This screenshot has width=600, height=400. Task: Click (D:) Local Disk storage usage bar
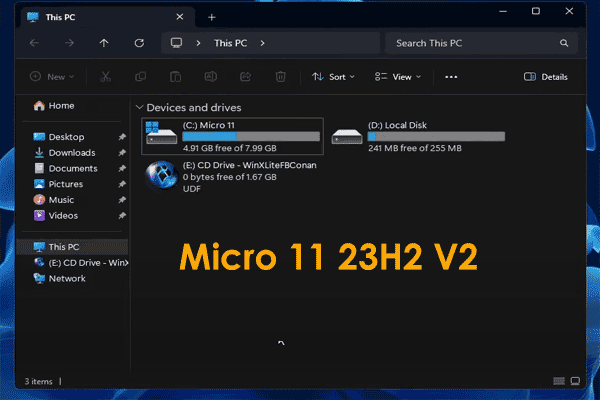pyautogui.click(x=436, y=137)
